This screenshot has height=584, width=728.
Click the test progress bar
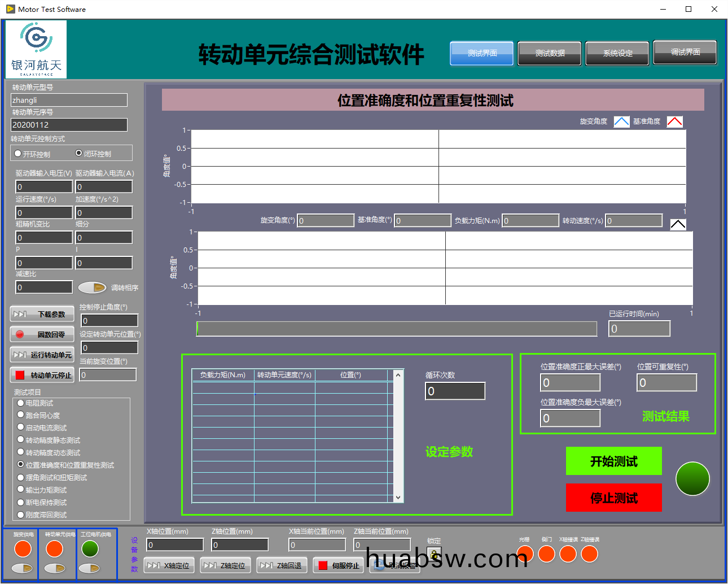[x=396, y=329]
